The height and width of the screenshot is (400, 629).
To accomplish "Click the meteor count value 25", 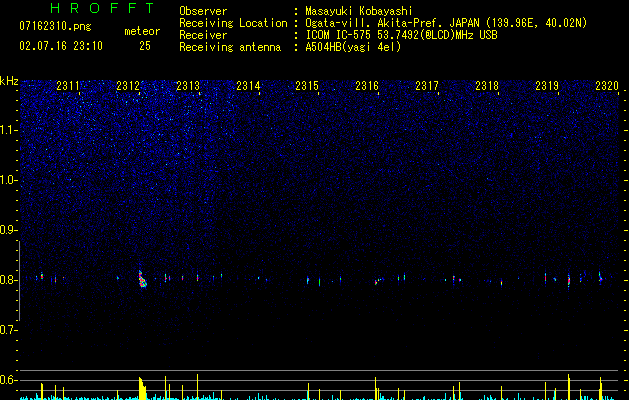I will 145,46.
